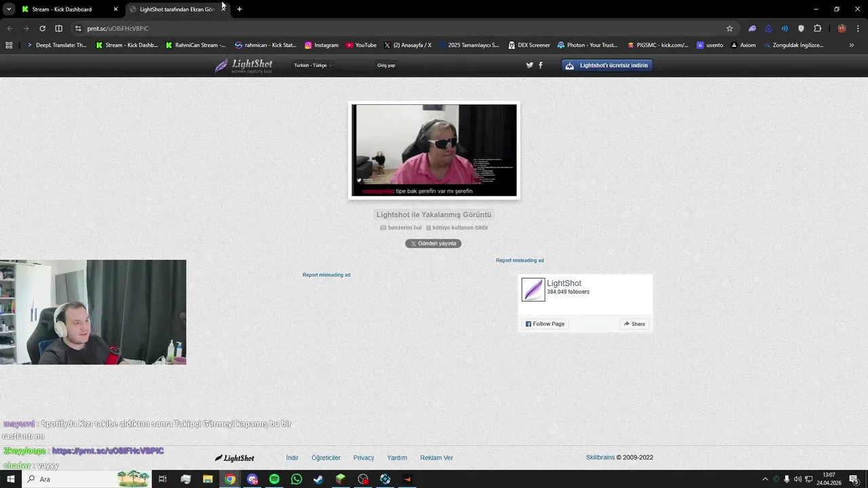Screen dimensions: 868x488
Task: Click the Giriş yap login link
Action: (x=386, y=65)
